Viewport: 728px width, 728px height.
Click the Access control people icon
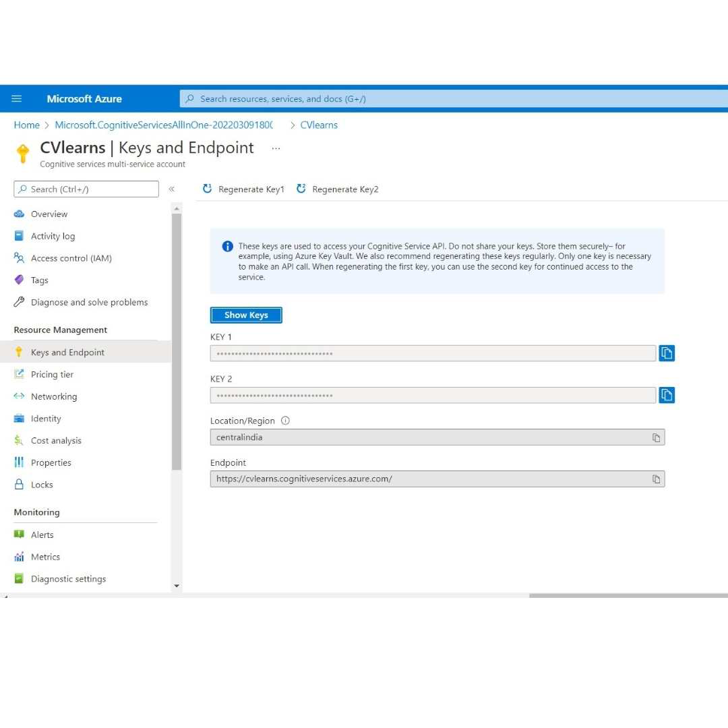(19, 257)
